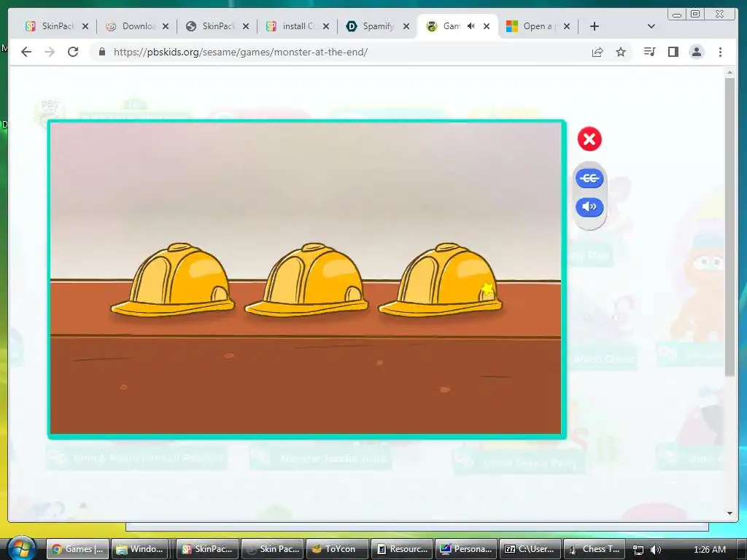747x560 pixels.
Task: Open the ToYcon taskbar button
Action: pyautogui.click(x=337, y=549)
